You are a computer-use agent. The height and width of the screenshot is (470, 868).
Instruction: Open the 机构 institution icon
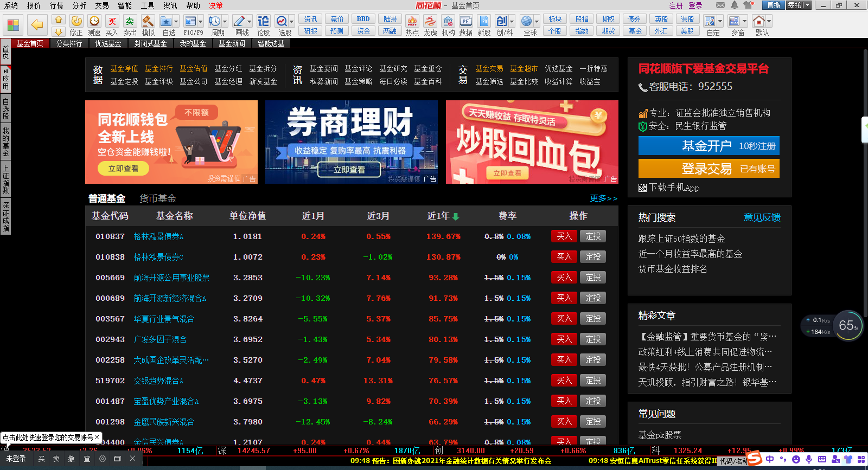pyautogui.click(x=448, y=21)
